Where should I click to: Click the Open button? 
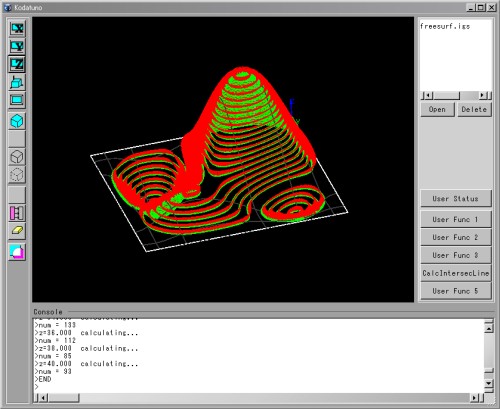point(437,109)
